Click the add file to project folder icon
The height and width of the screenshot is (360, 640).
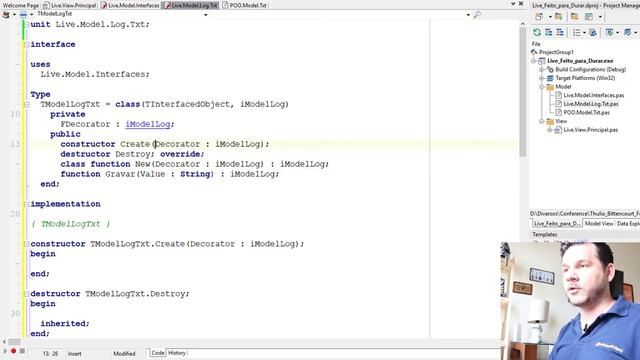click(x=558, y=17)
